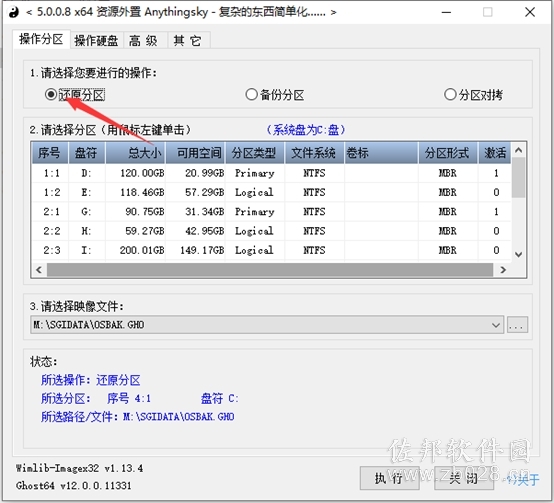Viewport: 554px width, 503px height.
Task: Expand the image file path dropdown
Action: [496, 325]
